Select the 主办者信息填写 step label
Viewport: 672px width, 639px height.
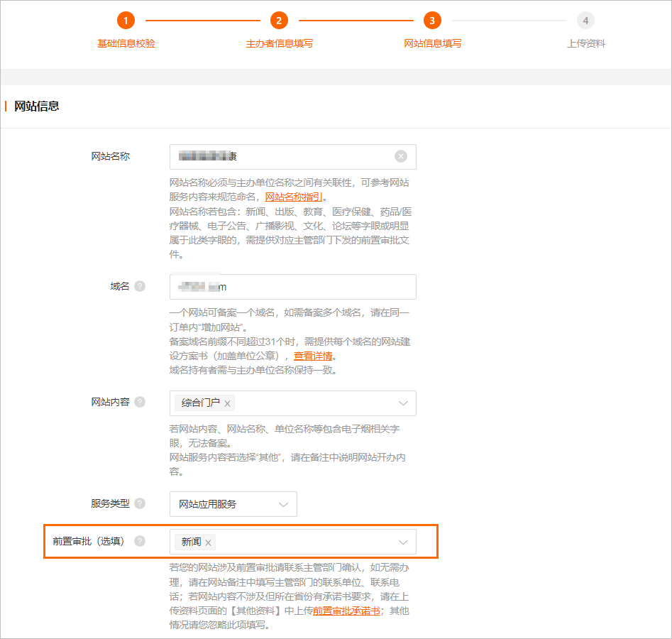pos(279,43)
